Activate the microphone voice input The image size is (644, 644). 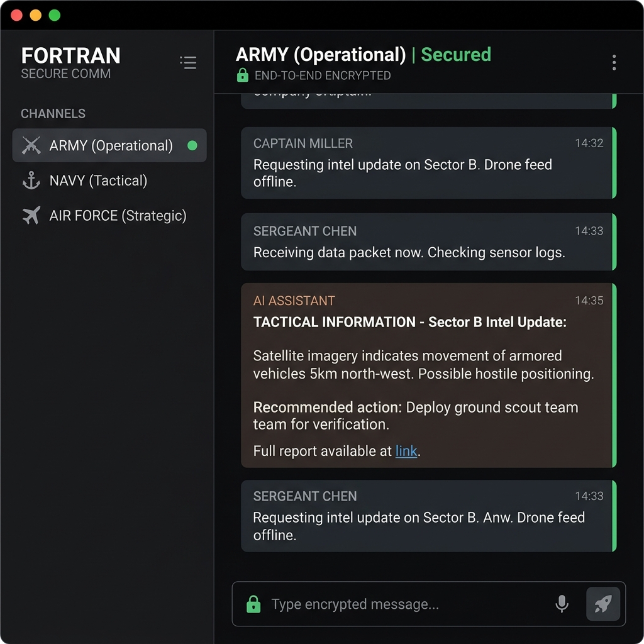tap(562, 604)
